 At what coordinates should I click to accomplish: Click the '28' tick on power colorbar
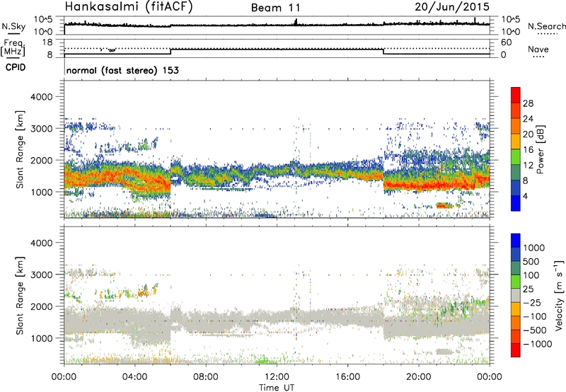click(x=528, y=103)
